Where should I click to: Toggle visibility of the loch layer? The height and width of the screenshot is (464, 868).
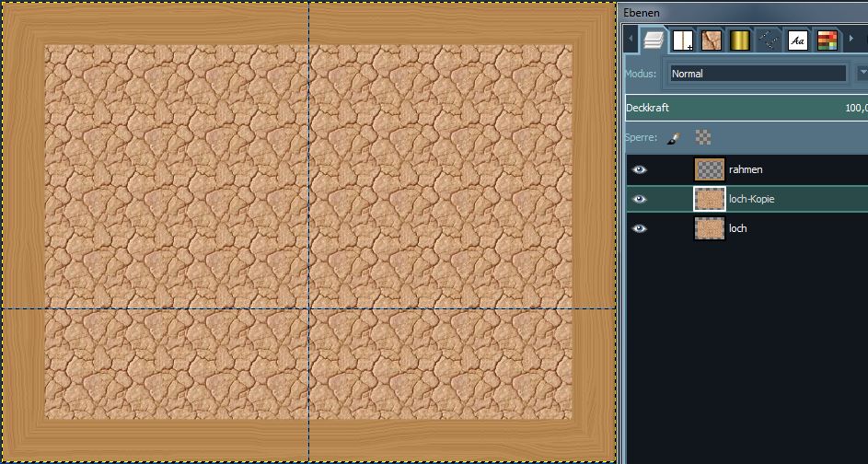coord(640,228)
